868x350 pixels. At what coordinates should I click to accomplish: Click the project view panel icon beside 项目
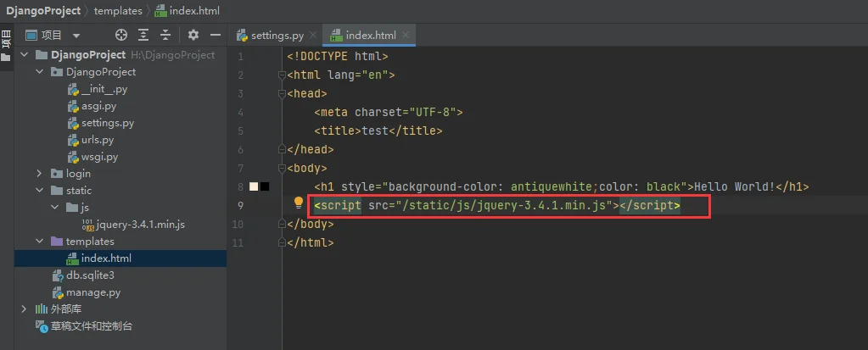[31, 36]
